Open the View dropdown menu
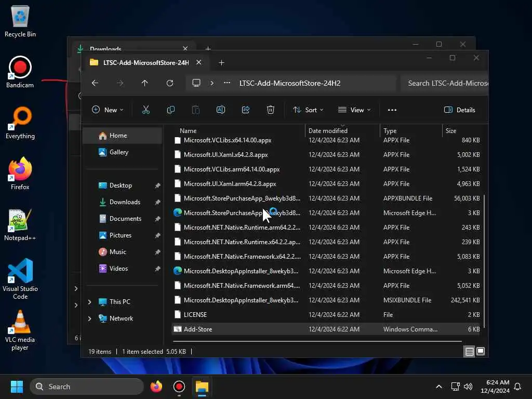 pyautogui.click(x=354, y=110)
